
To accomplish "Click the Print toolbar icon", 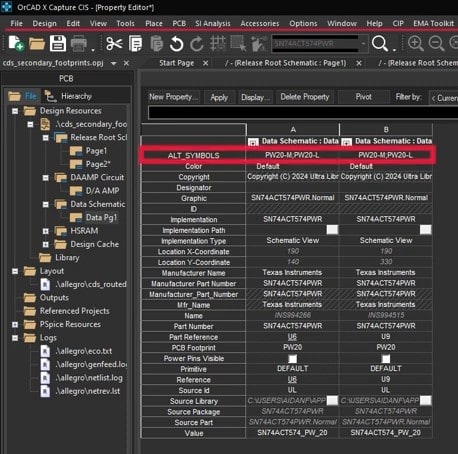I will pos(79,43).
